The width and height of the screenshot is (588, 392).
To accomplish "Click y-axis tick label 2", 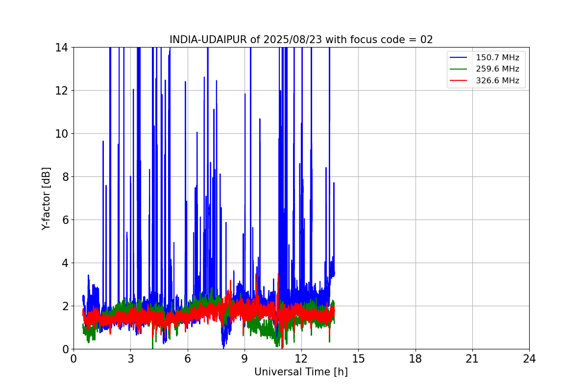I will coord(65,306).
